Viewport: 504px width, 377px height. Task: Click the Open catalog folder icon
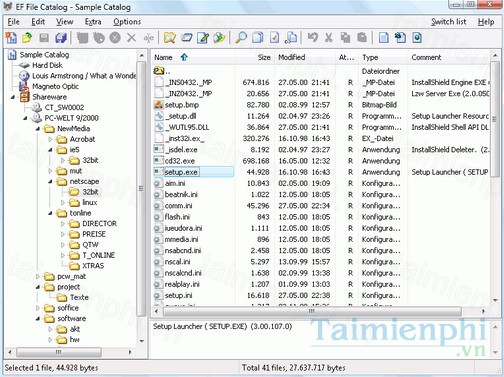[x=27, y=38]
